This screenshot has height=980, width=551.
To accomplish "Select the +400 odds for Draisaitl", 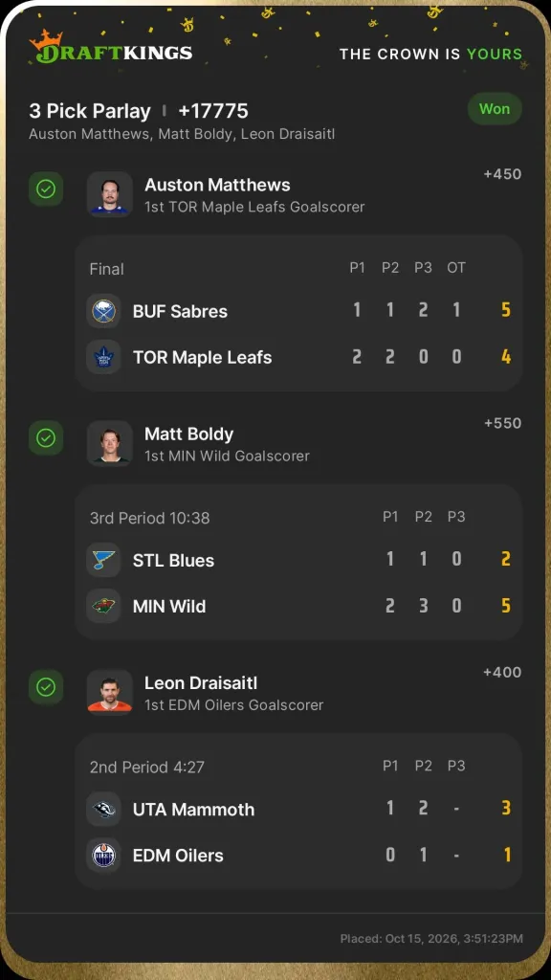I will (x=502, y=673).
